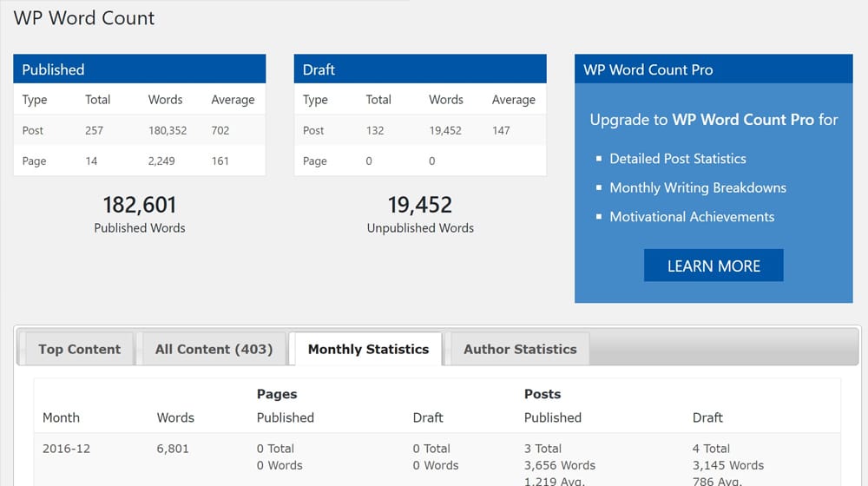This screenshot has width=868, height=486.
Task: Click the Posts group heading
Action: point(542,394)
